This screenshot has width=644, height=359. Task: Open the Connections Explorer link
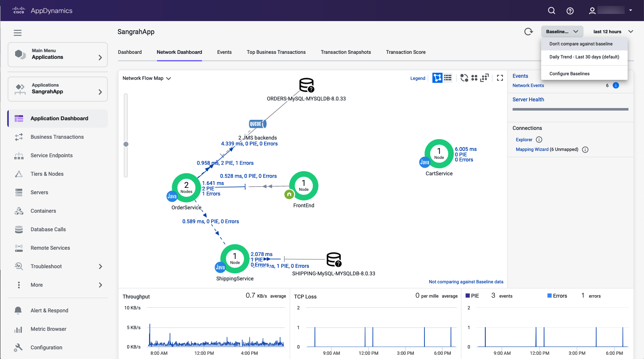click(524, 140)
